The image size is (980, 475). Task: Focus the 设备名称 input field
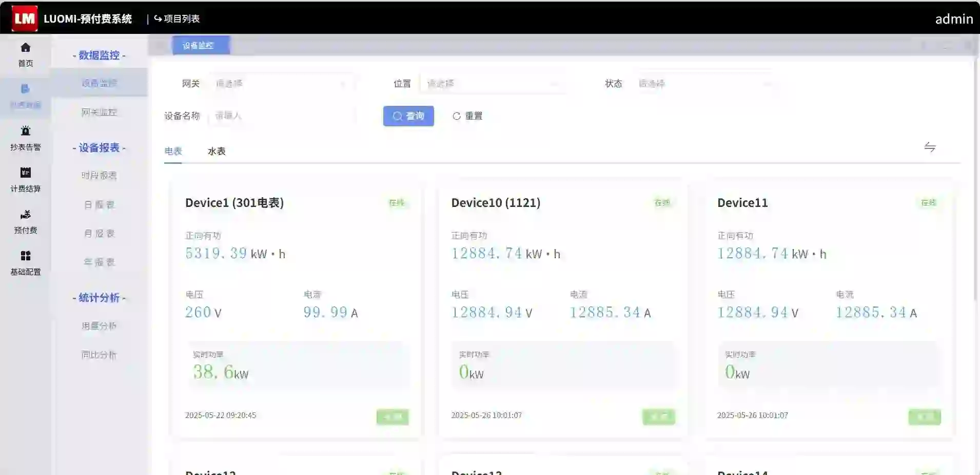pyautogui.click(x=282, y=116)
